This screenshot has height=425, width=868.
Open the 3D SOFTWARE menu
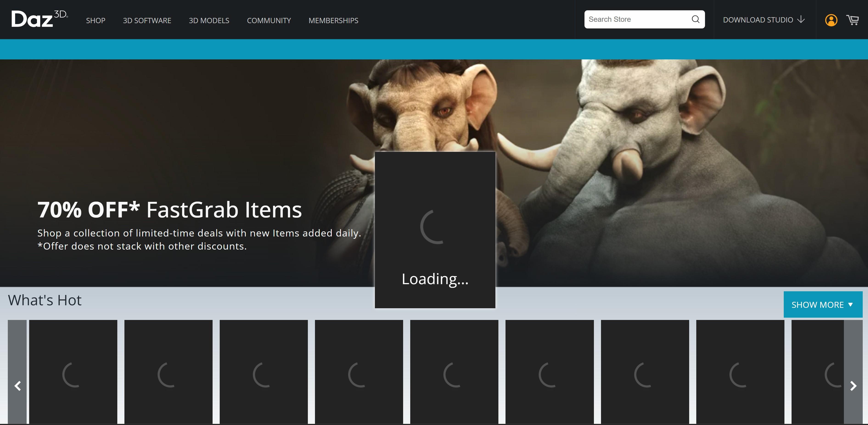(147, 21)
